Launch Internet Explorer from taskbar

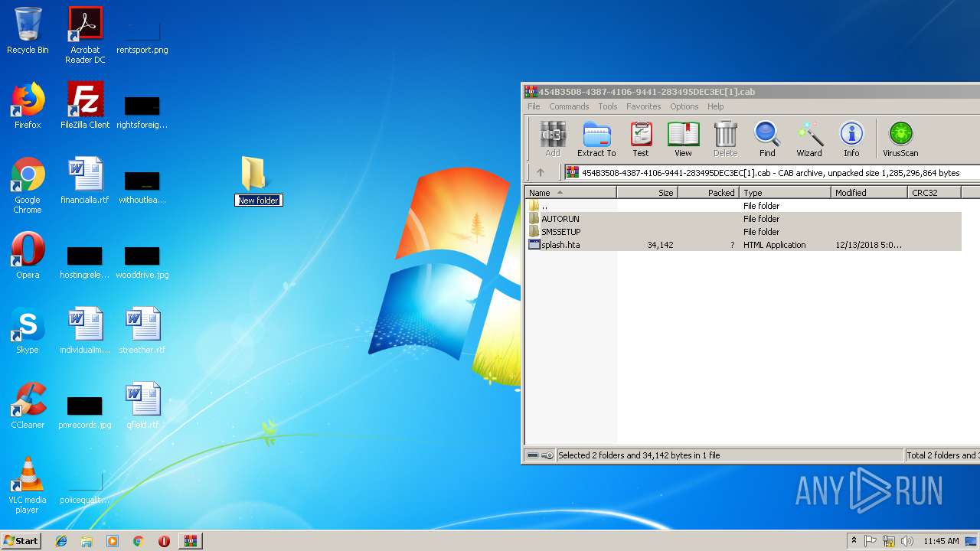[61, 541]
